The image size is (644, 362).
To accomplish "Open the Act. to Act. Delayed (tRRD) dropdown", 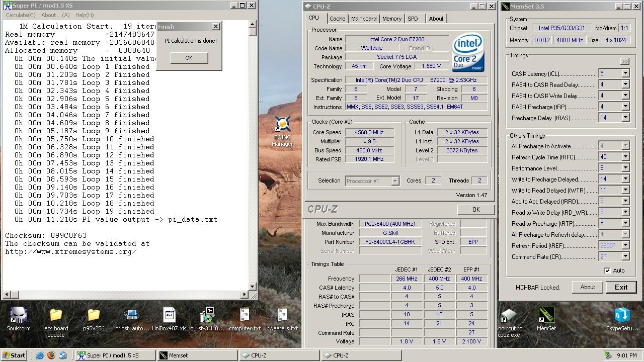I will coord(625,201).
